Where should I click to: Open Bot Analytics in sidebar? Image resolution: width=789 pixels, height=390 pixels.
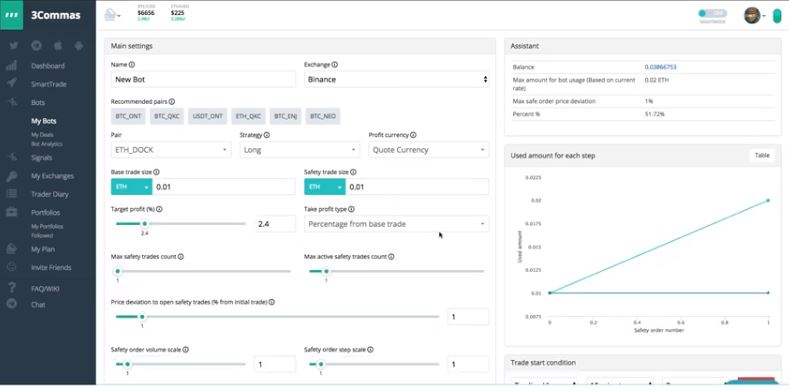tap(47, 144)
